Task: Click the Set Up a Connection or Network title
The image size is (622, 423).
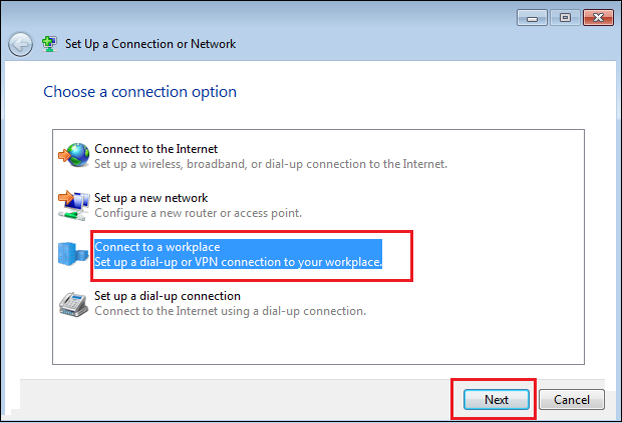Action: pyautogui.click(x=150, y=44)
